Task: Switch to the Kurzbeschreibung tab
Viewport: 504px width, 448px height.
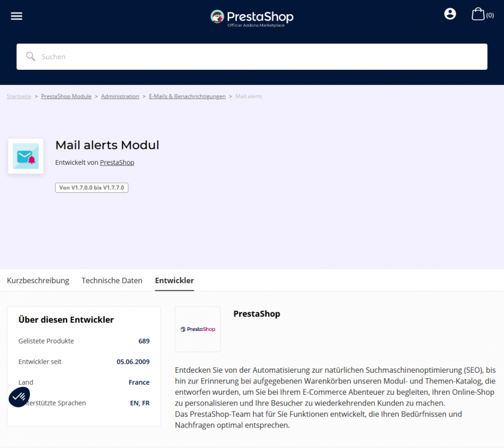Action: coord(38,280)
